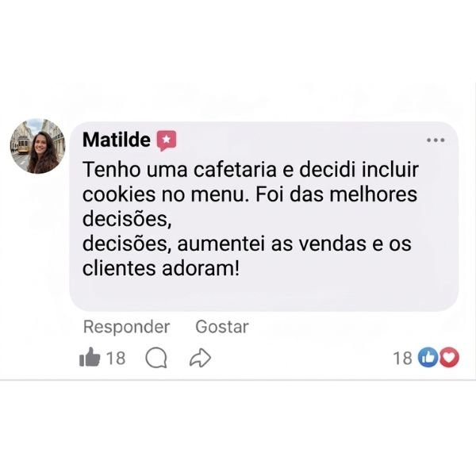Screen dimensions: 476x476
Task: Click Gostar to like the comment
Action: (222, 327)
